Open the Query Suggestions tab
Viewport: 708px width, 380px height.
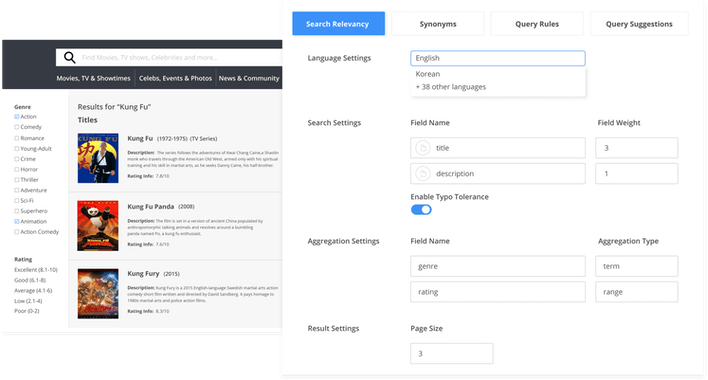click(639, 23)
